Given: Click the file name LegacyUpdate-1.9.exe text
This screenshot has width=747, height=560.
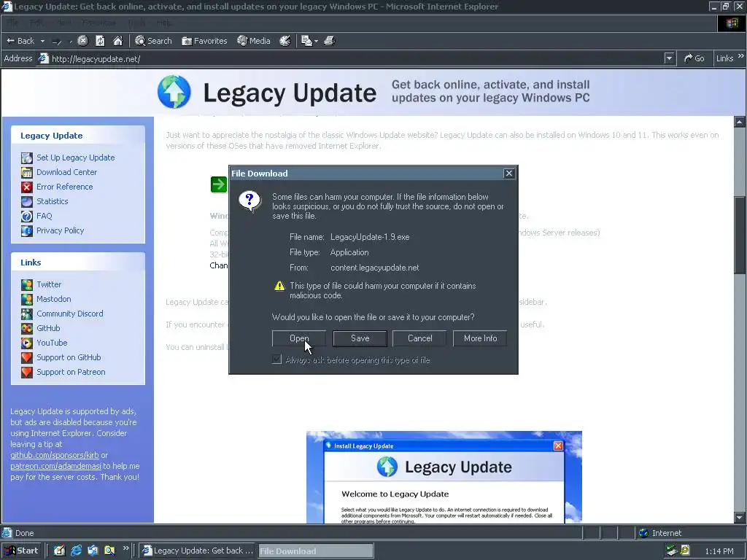Looking at the screenshot, I should [370, 237].
